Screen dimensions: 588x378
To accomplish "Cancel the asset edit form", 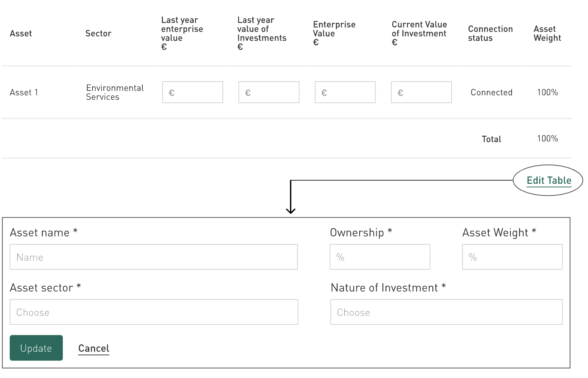I will [94, 348].
